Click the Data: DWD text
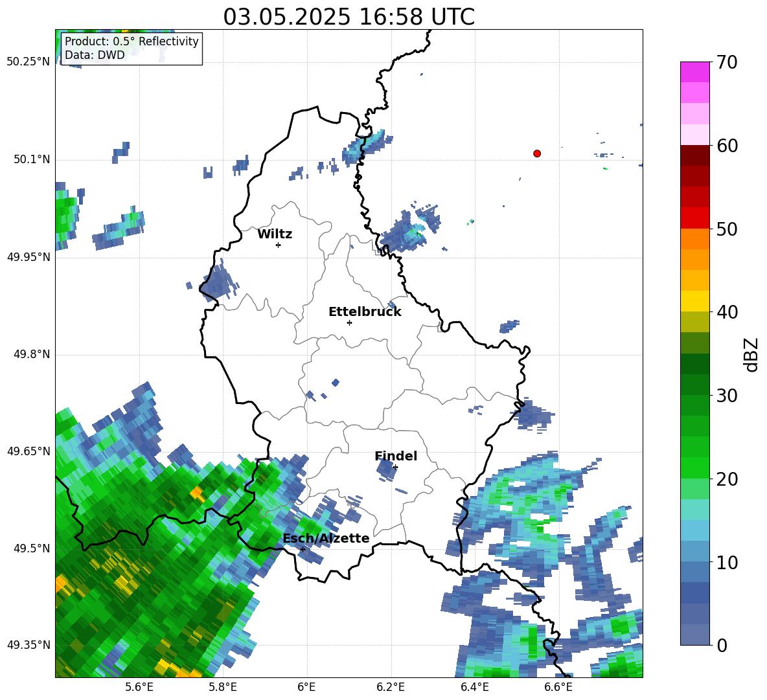767x700 pixels. pos(95,55)
